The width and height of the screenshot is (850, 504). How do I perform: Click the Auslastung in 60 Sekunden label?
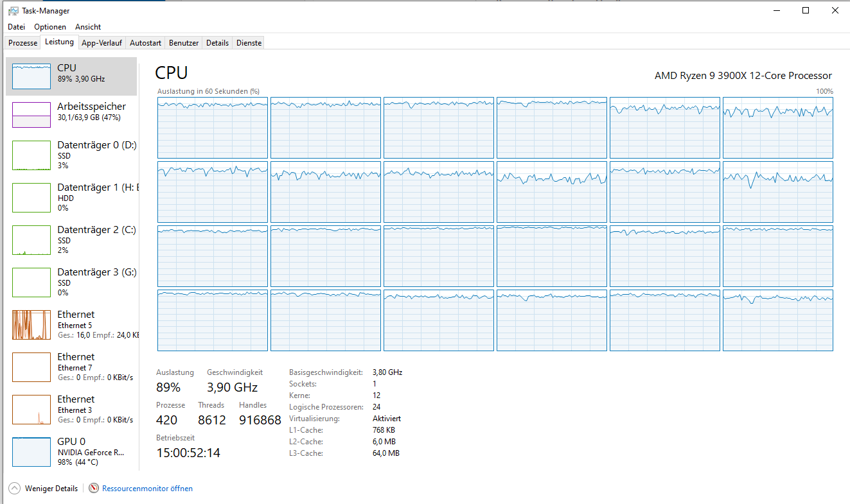208,92
